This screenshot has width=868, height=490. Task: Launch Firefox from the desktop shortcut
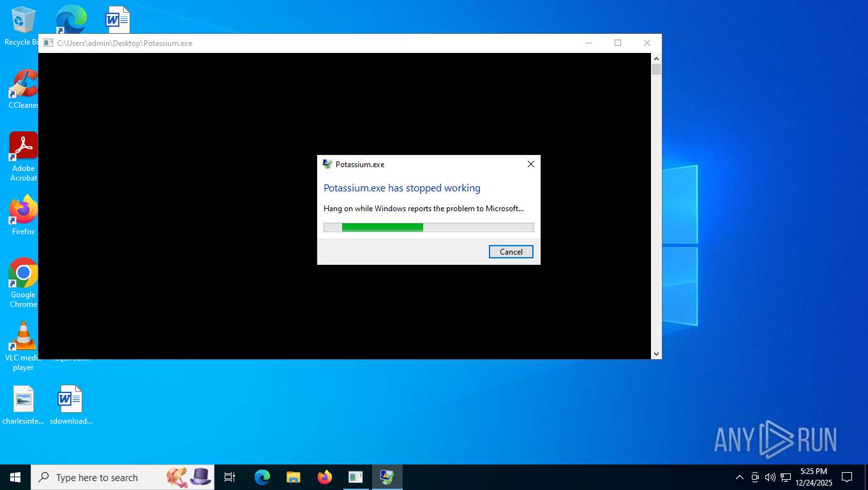tap(23, 215)
